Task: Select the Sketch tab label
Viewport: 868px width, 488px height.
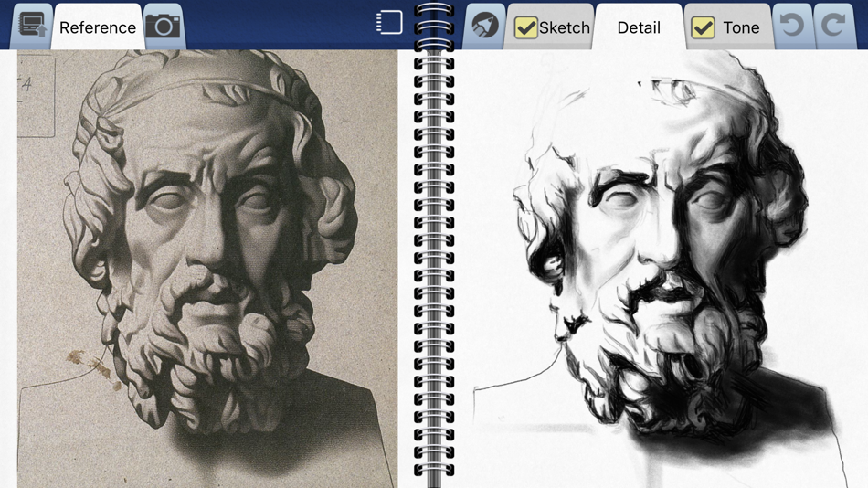Action: coord(564,27)
